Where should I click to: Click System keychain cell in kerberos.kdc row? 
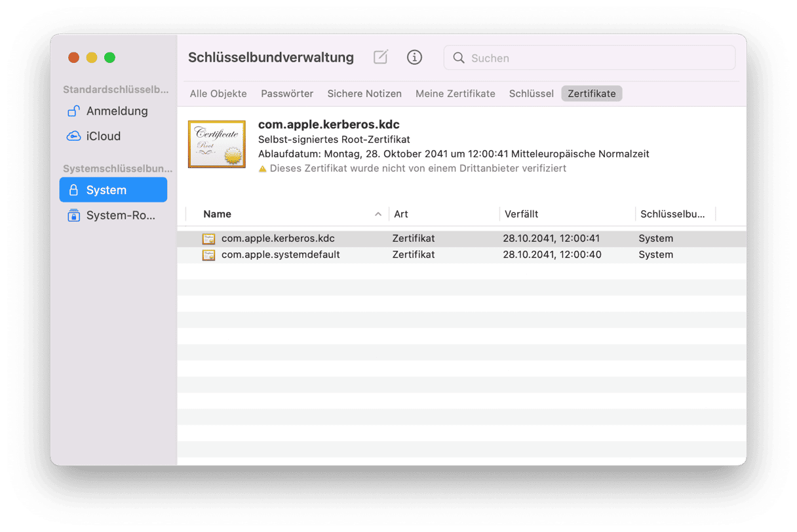[656, 238]
